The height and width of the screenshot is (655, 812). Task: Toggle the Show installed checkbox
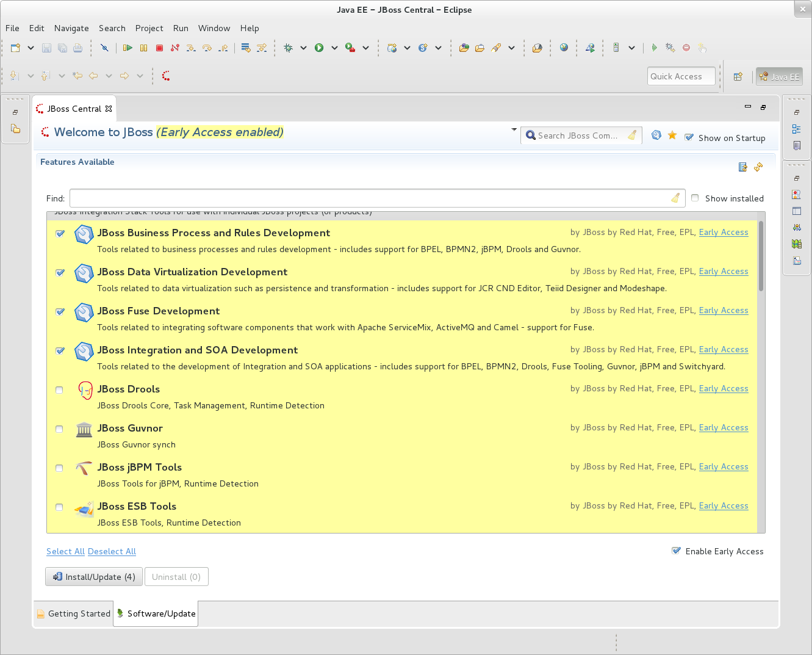coord(695,198)
